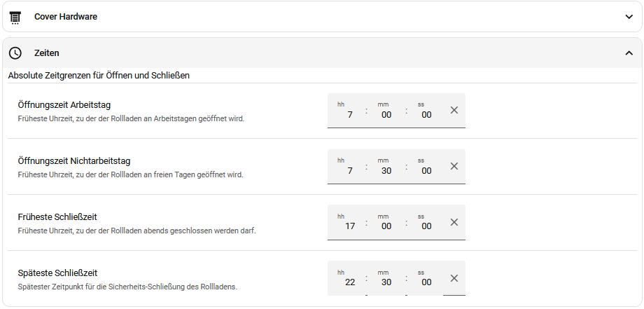
Task: Edit hours field of Öffnungszeit Nichtarbeitstag
Action: click(x=346, y=167)
